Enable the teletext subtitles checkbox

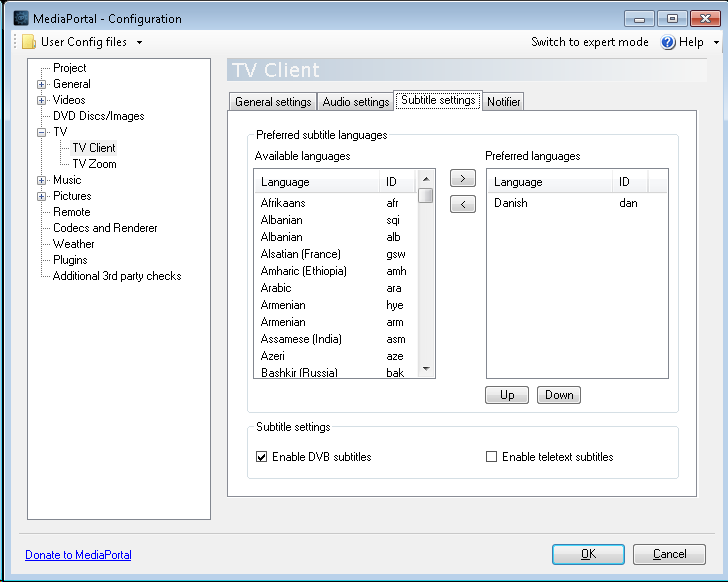click(491, 457)
